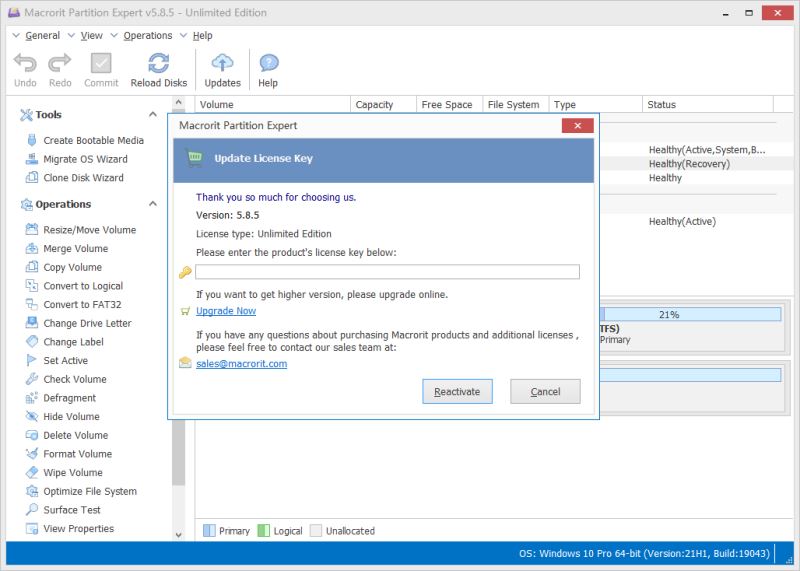
Task: Select the Defragment operation
Action: click(69, 398)
